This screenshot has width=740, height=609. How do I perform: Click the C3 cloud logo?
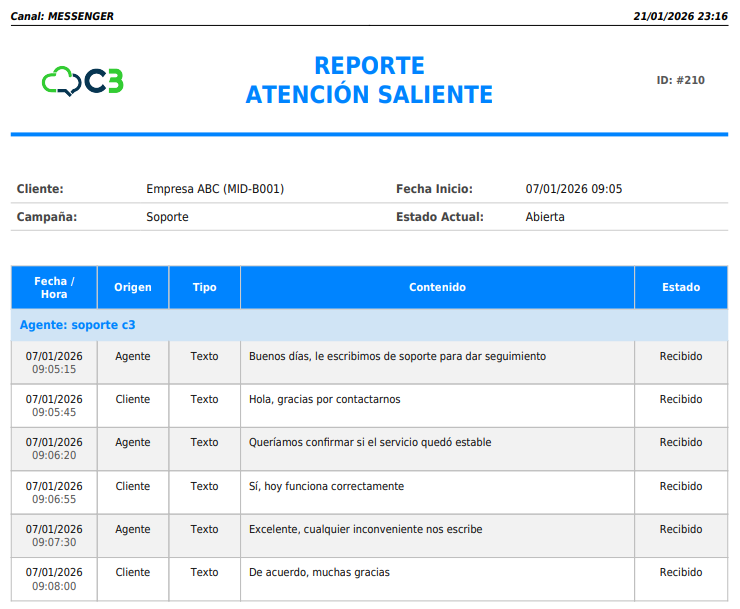pyautogui.click(x=82, y=81)
